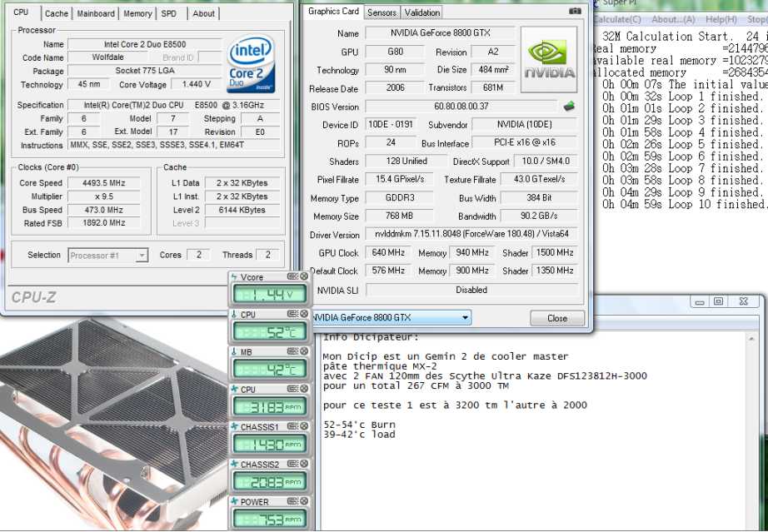768x532 pixels.
Task: Click the '52-54'c Burn' line in Notepad
Action: pos(359,425)
